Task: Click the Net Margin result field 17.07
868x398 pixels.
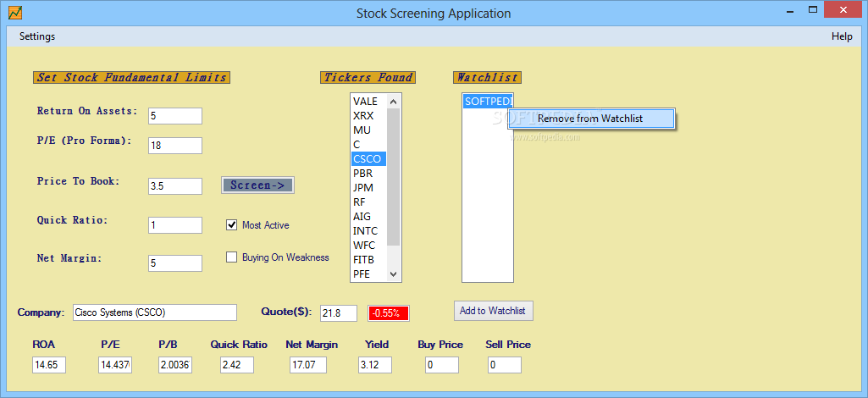Action: [307, 365]
